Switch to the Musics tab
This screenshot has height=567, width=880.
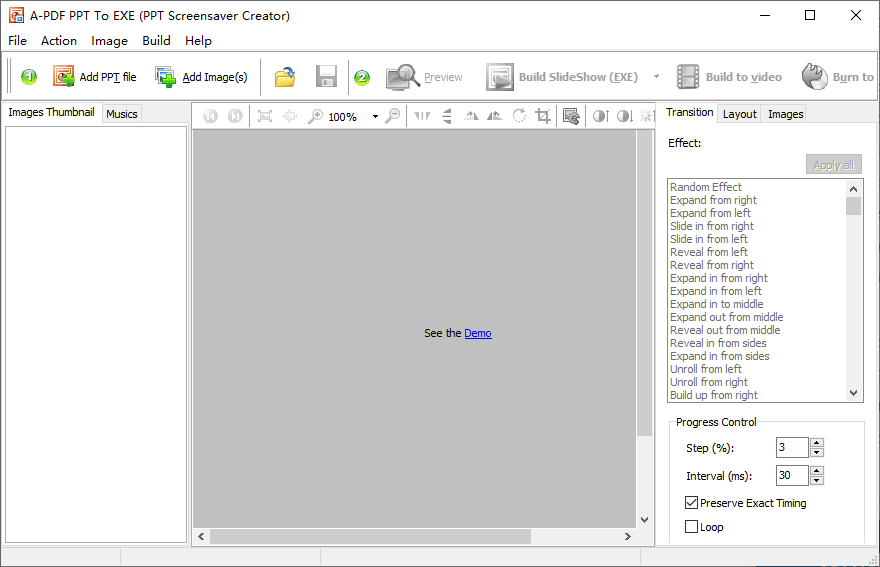[122, 114]
